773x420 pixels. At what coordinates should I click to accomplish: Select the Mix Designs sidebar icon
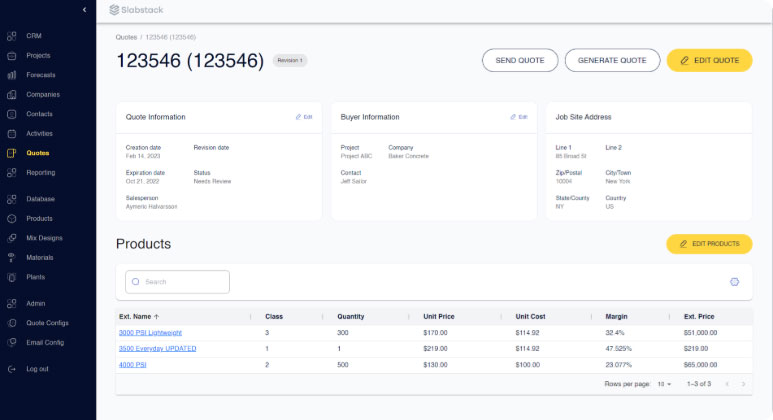coord(11,238)
